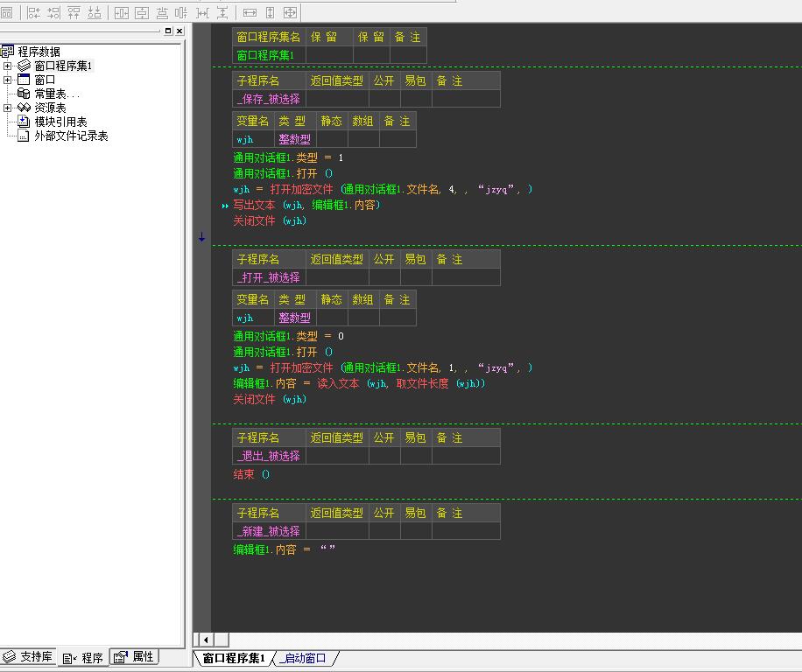Close the left panel with X button

tap(179, 31)
